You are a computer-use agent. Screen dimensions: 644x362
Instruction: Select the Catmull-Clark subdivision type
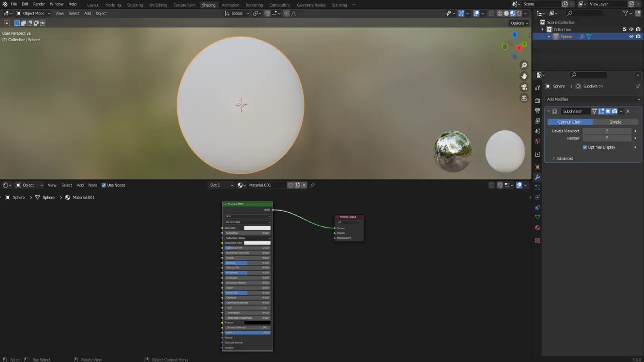[570, 122]
